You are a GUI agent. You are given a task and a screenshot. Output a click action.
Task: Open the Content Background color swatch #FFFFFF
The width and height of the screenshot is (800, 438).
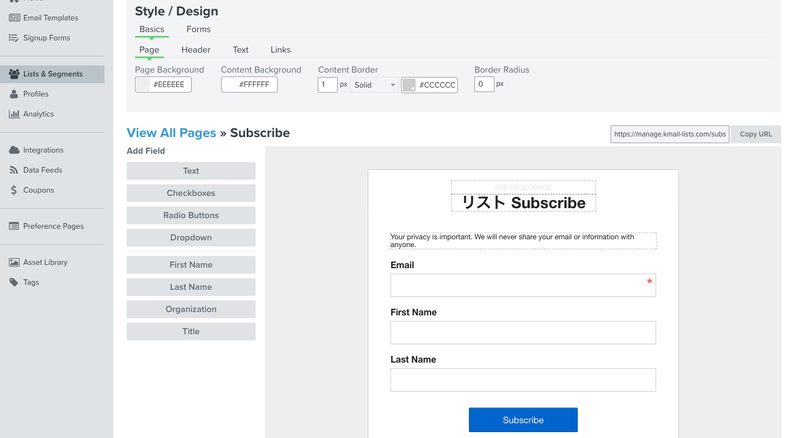249,85
